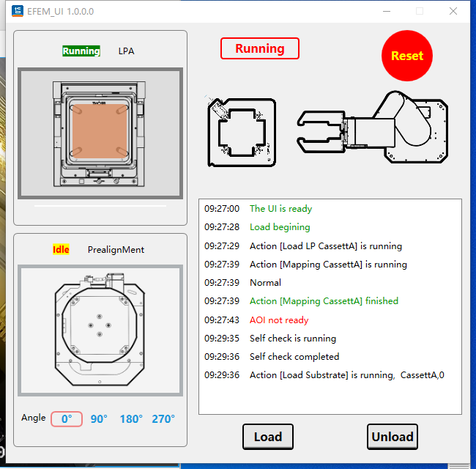The height and width of the screenshot is (469, 476).
Task: Select the 180° angle option
Action: coord(131,419)
